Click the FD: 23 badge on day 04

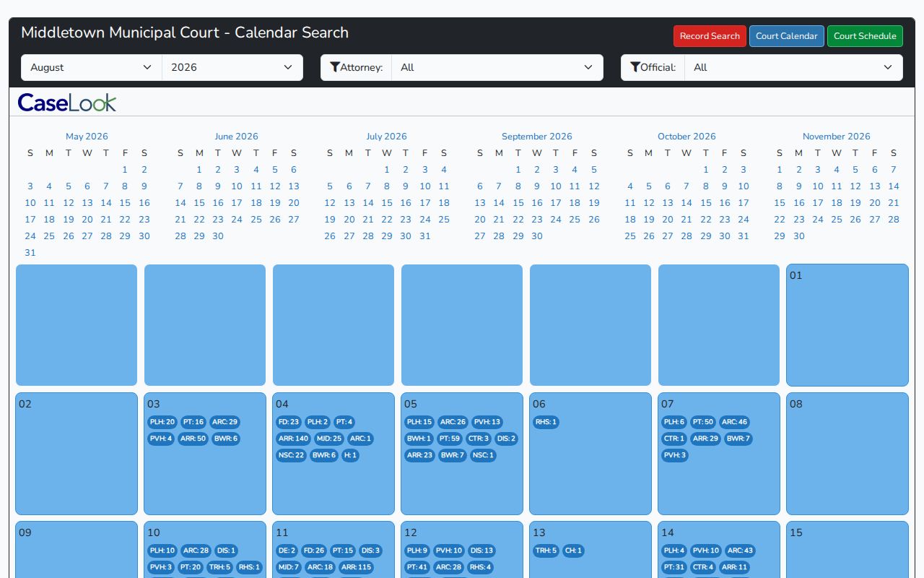coord(288,422)
